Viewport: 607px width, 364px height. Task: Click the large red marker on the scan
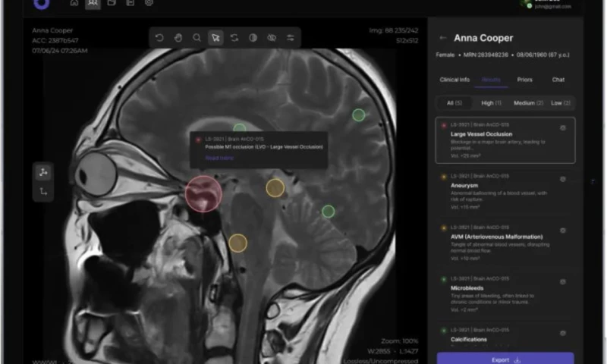[x=203, y=194]
